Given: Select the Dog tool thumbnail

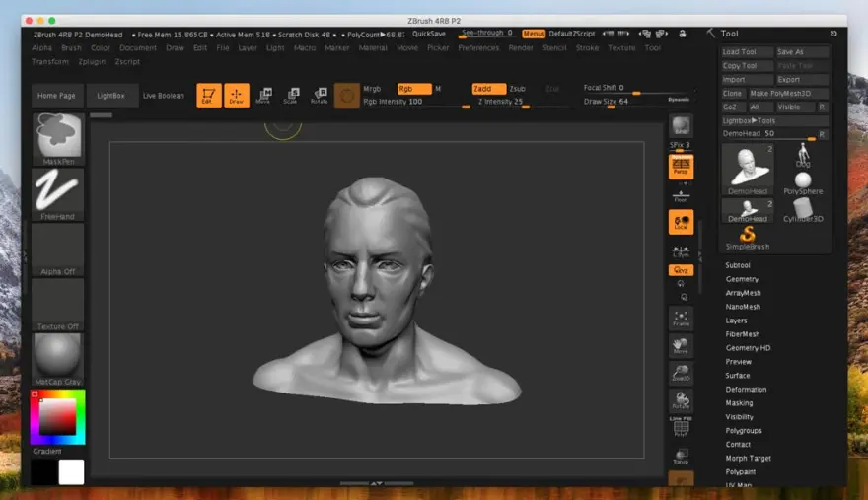Looking at the screenshot, I should click(x=803, y=156).
